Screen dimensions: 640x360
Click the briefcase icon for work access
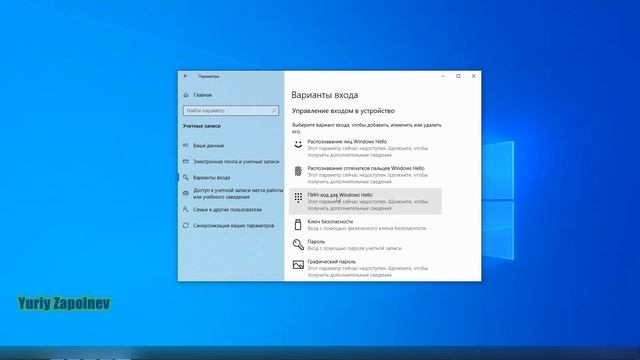point(186,193)
